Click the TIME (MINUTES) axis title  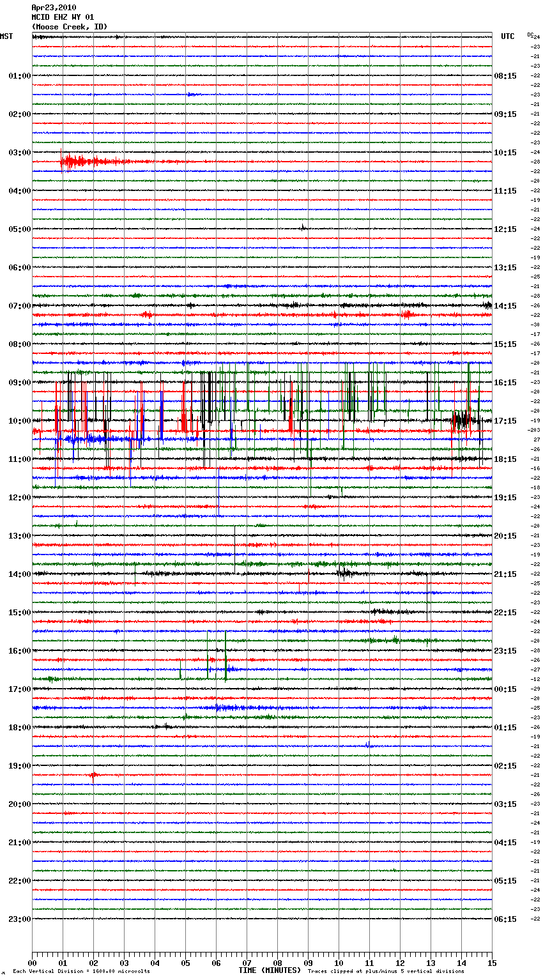coord(269,970)
